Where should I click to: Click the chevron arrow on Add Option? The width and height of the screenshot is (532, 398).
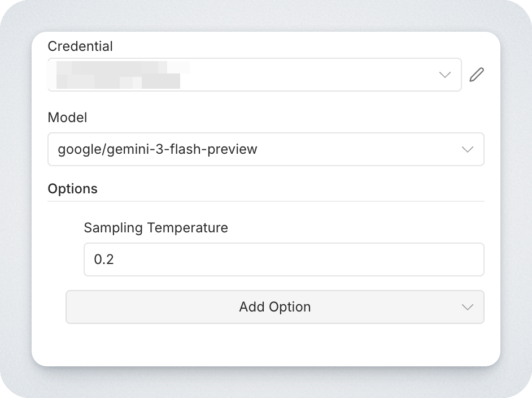tap(467, 307)
